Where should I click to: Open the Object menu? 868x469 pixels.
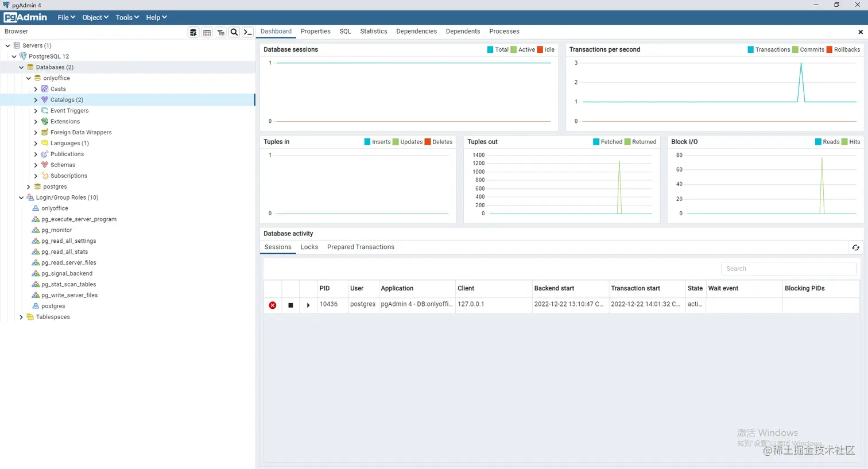[x=95, y=18]
